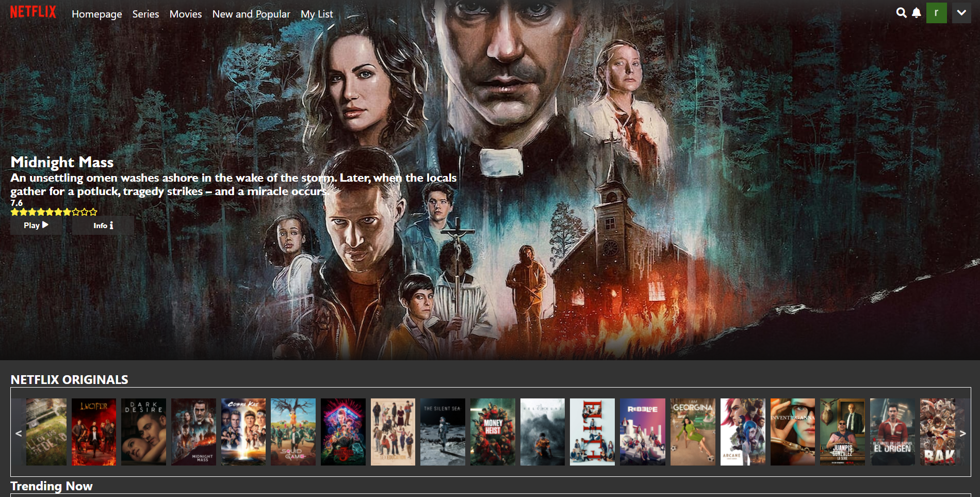Open the Lucifer poster

click(94, 432)
